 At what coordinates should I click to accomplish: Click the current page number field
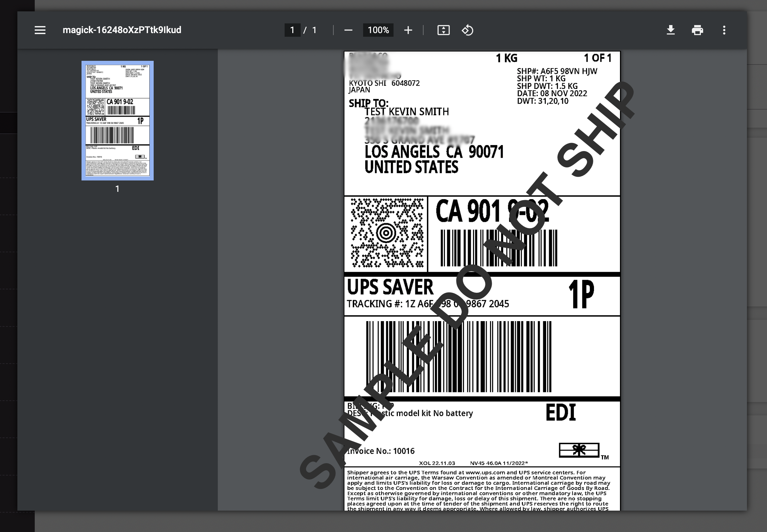tap(292, 30)
